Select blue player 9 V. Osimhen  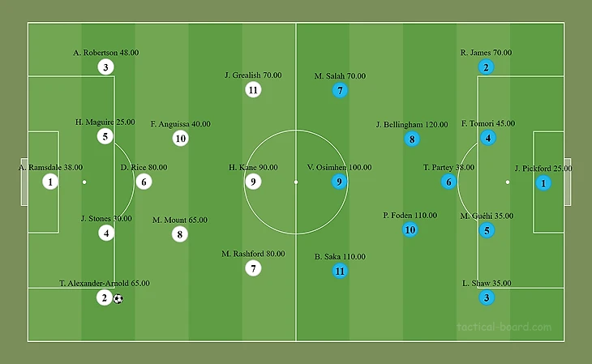(x=340, y=182)
